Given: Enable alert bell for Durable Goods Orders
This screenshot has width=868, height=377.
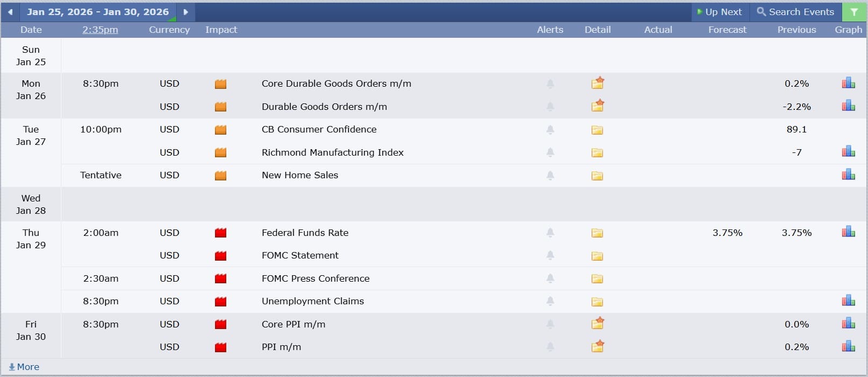Looking at the screenshot, I should tap(550, 107).
